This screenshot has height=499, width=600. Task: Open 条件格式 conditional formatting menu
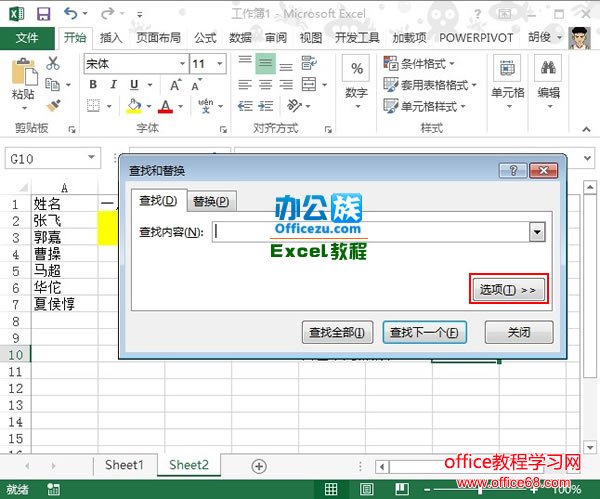419,63
